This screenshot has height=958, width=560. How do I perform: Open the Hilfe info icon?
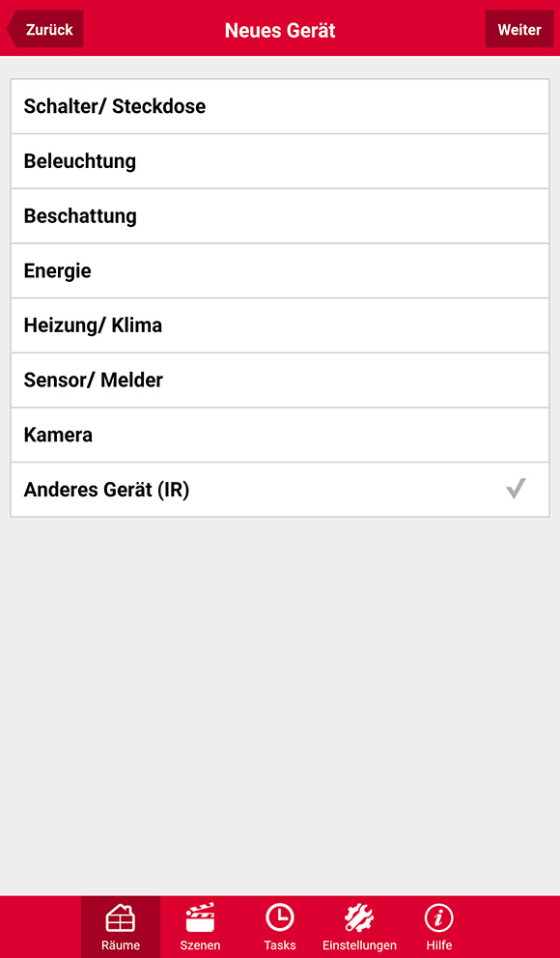click(438, 917)
